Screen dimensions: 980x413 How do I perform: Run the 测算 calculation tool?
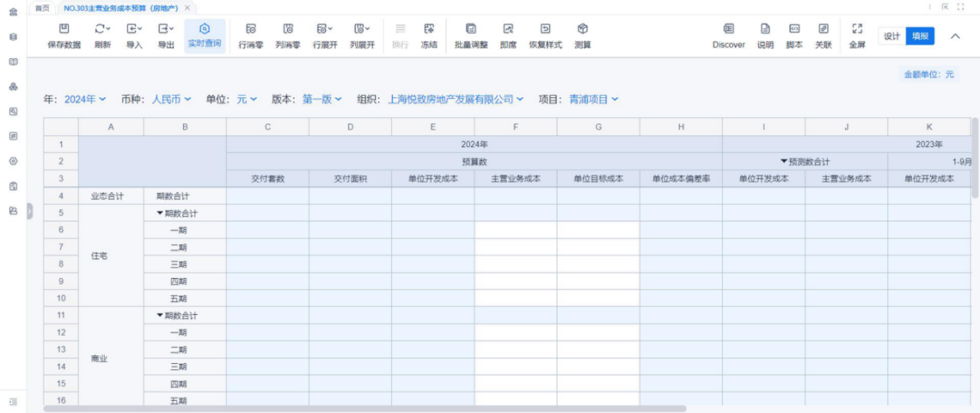582,29
